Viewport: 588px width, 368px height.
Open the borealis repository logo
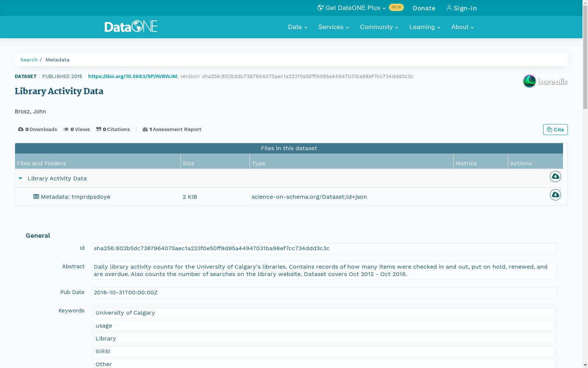tap(545, 81)
